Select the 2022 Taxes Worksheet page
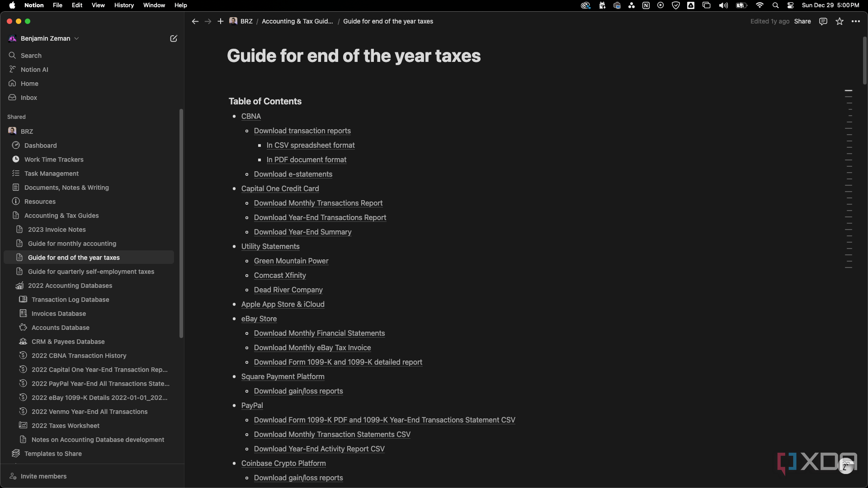 coord(65,426)
